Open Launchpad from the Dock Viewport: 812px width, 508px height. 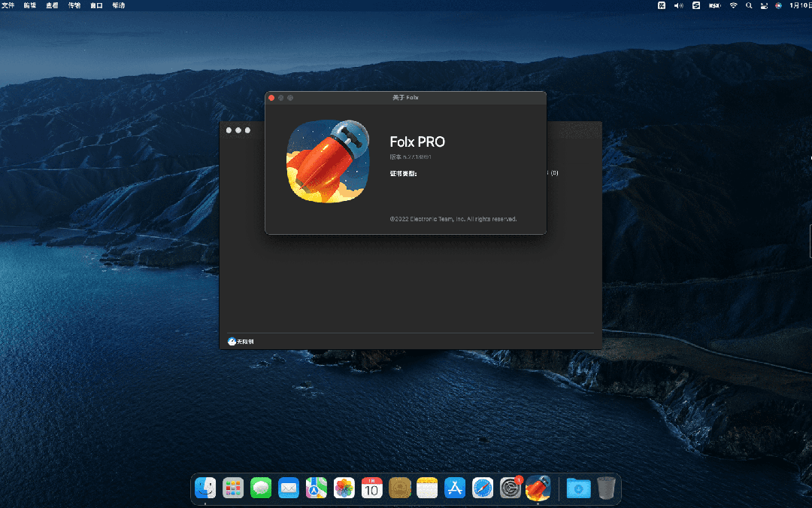tap(233, 488)
